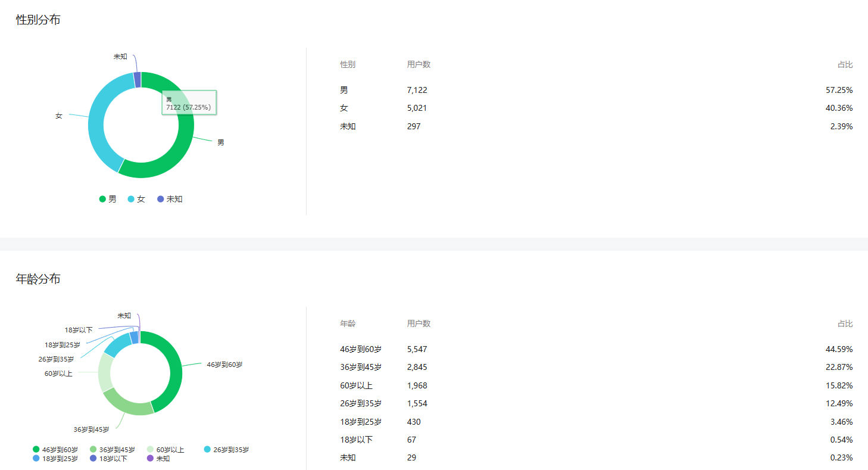The height and width of the screenshot is (470, 868).
Task: Click percentage 22.87%
Action: point(839,367)
